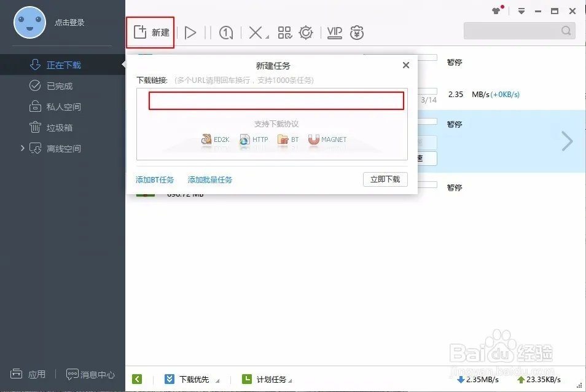Click the VIP acceleration icon
This screenshot has height=392, width=586.
pyautogui.click(x=334, y=32)
